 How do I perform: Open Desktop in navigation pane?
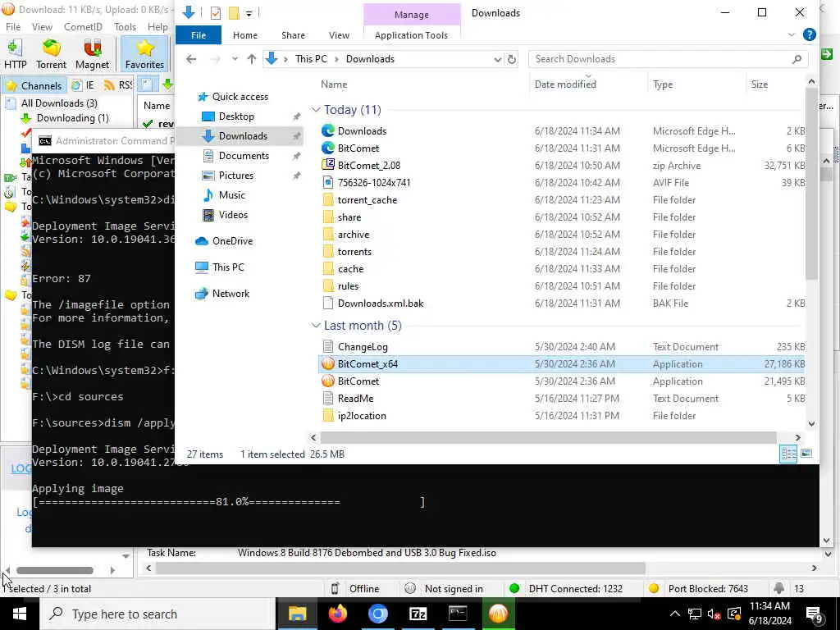click(x=236, y=116)
